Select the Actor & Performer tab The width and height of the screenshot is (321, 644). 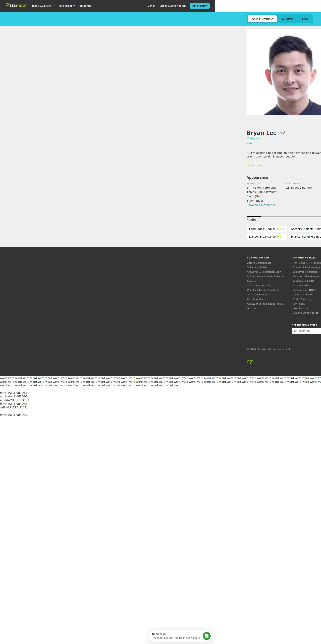click(x=262, y=19)
